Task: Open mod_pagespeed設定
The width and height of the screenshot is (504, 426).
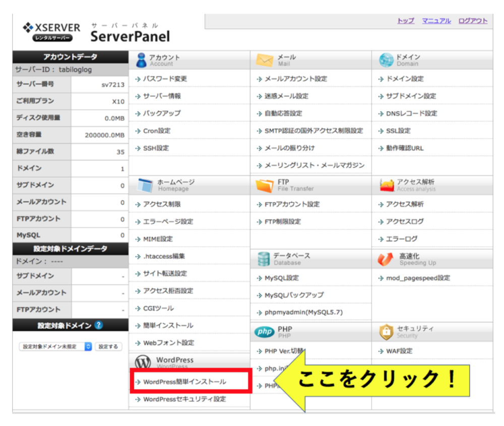Action: (418, 278)
